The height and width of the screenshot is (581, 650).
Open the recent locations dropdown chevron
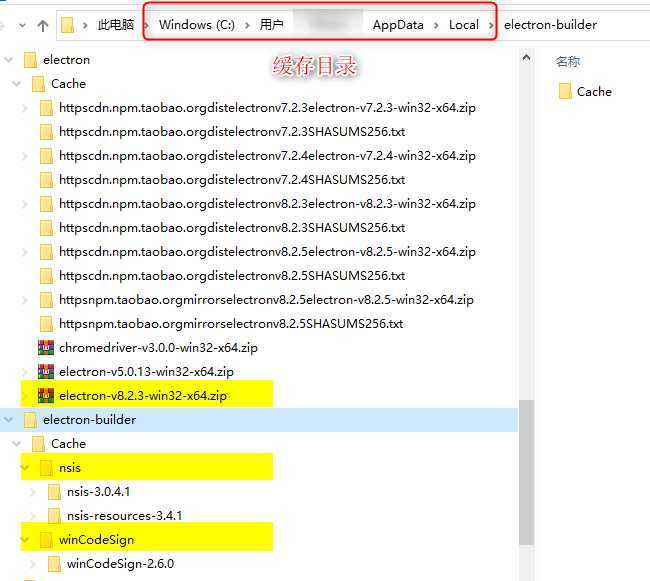[22, 26]
